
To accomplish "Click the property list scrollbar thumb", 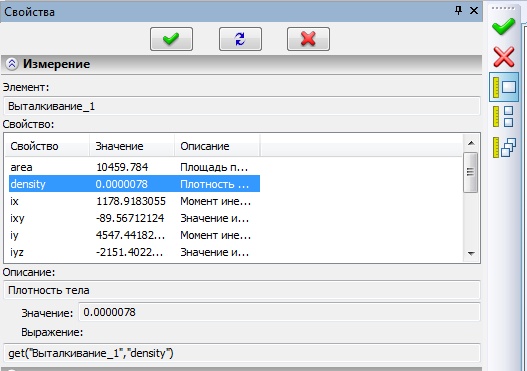I will 471,172.
